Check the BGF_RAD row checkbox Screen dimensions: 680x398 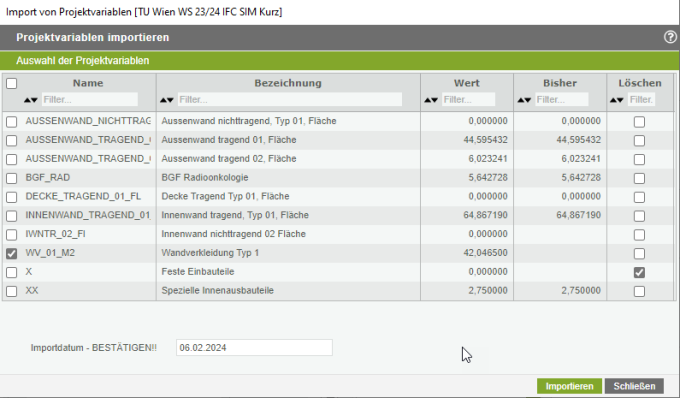[x=12, y=178]
